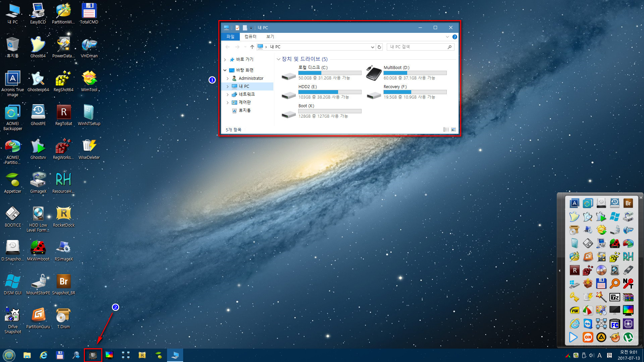
Task: Go up one folder level
Action: (252, 47)
